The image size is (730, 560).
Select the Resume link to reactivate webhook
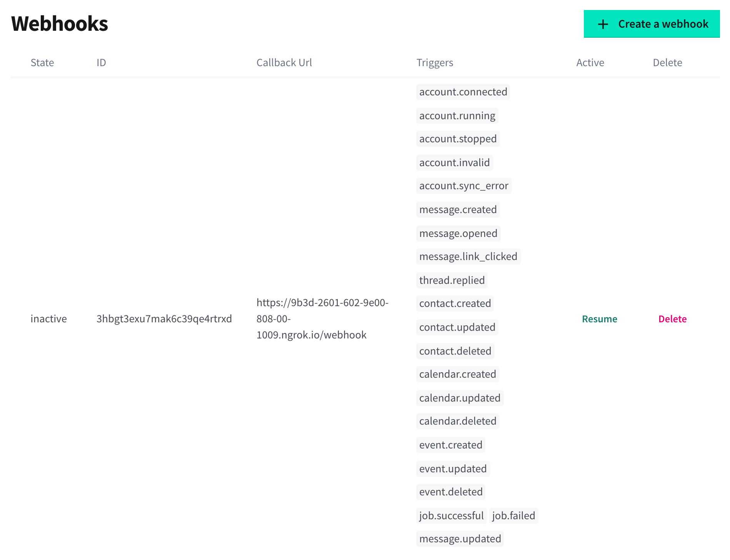600,319
